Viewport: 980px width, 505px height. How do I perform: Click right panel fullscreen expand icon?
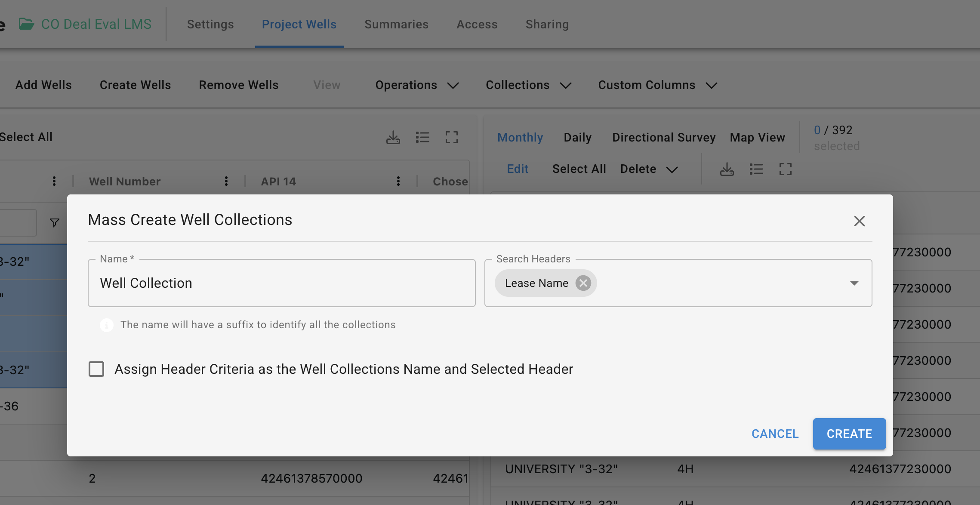tap(785, 169)
